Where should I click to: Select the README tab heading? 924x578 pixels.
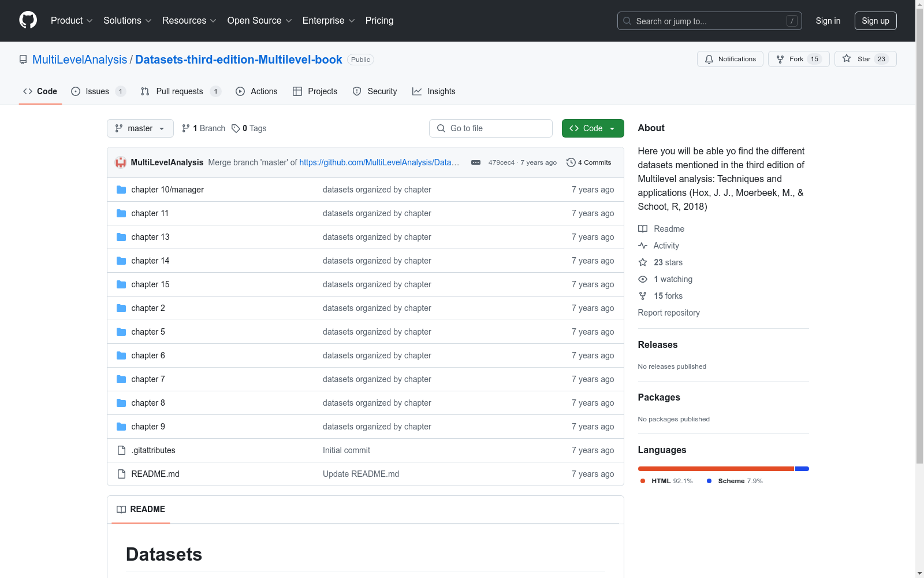(141, 509)
